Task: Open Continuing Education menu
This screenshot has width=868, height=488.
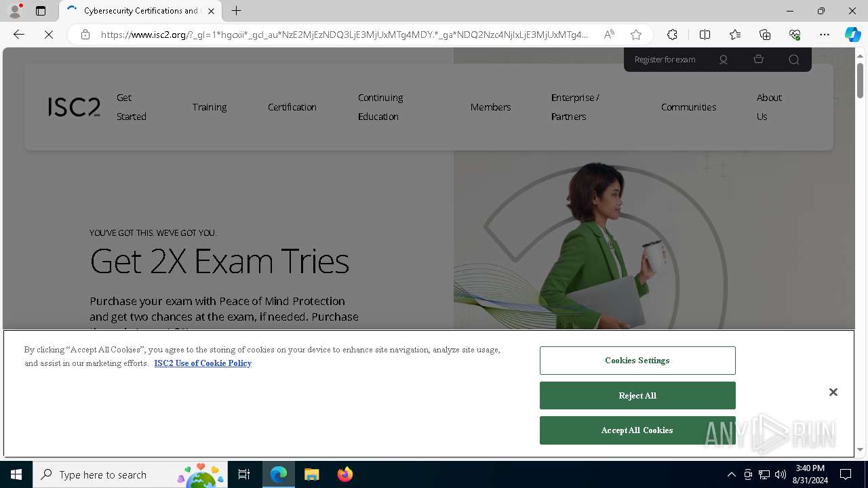Action: pyautogui.click(x=380, y=107)
